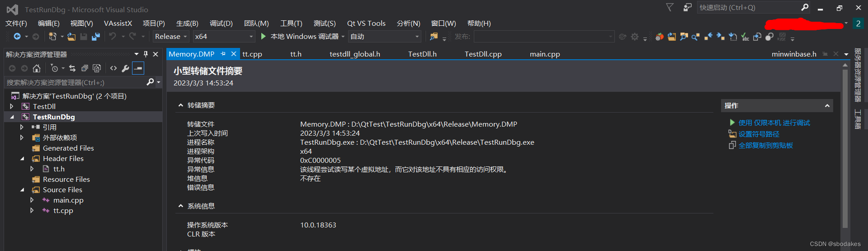Open the Qt VS Tools menu
868x251 pixels.
pos(366,24)
